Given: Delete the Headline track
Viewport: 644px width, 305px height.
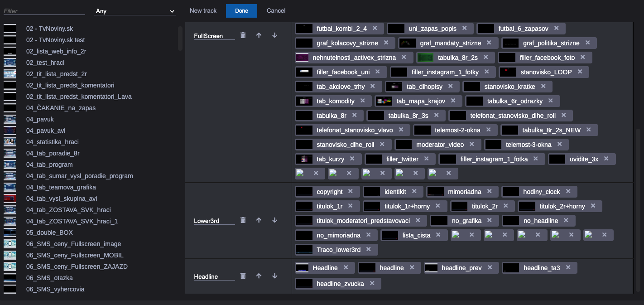Looking at the screenshot, I should click(243, 276).
